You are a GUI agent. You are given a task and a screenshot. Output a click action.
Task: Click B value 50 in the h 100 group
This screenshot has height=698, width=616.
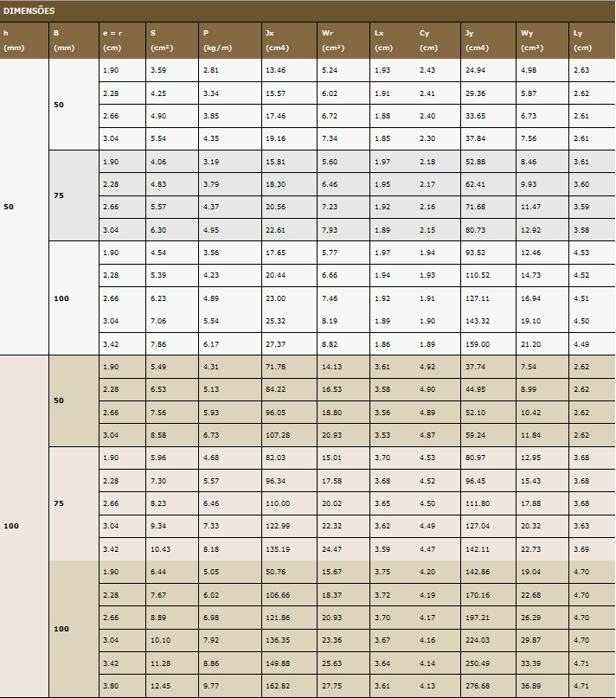tap(74, 400)
